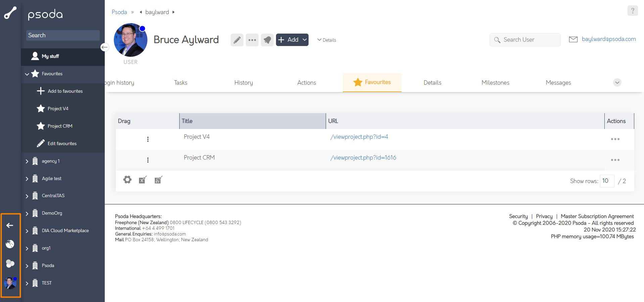The image size is (644, 302).
Task: Click the left arrow icon in the highlighted sidebar strip
Action: click(x=10, y=225)
